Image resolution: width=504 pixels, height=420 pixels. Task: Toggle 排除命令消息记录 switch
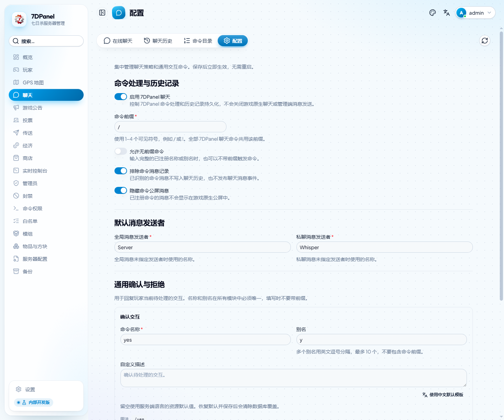121,171
